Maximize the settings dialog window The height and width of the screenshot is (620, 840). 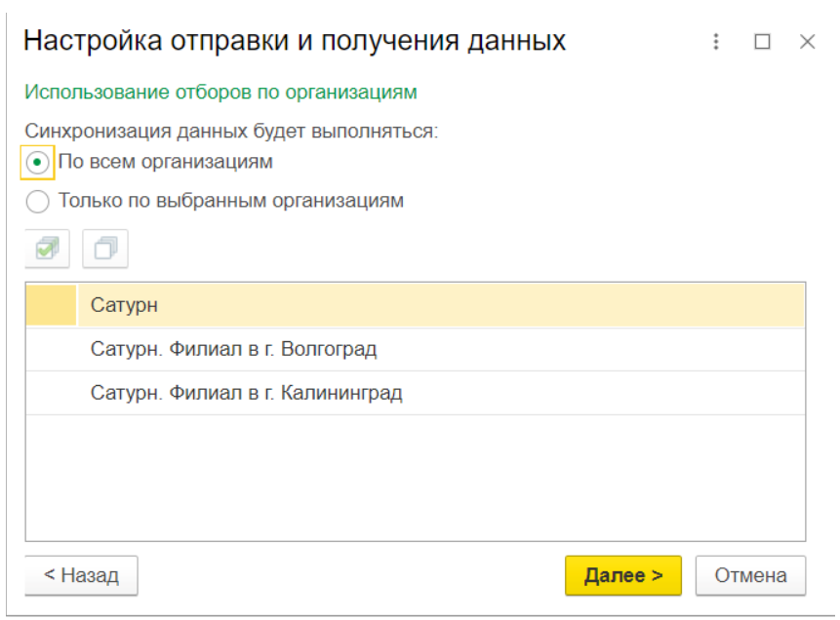click(762, 42)
